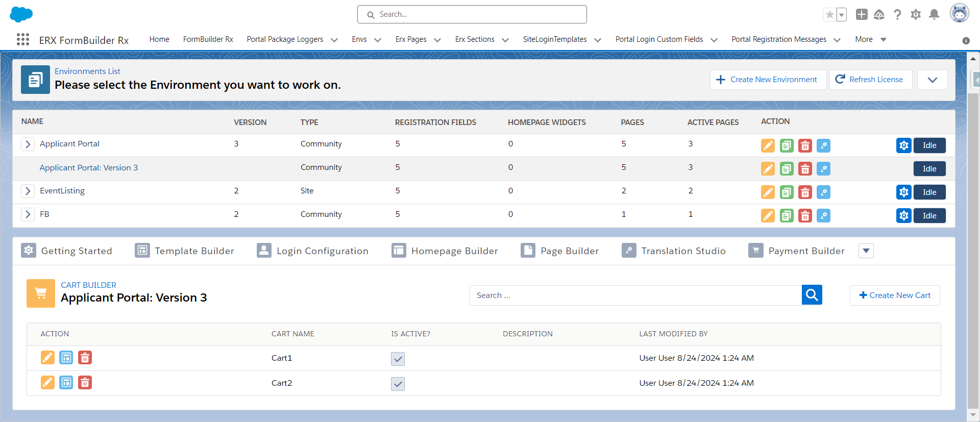980x422 pixels.
Task: Open the Translation Studio tab
Action: point(674,251)
